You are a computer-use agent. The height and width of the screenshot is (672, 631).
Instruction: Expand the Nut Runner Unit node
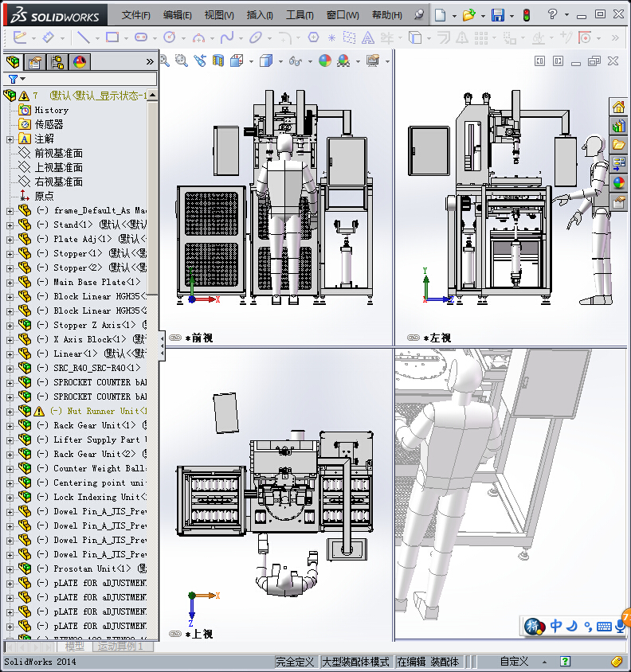tap(10, 412)
